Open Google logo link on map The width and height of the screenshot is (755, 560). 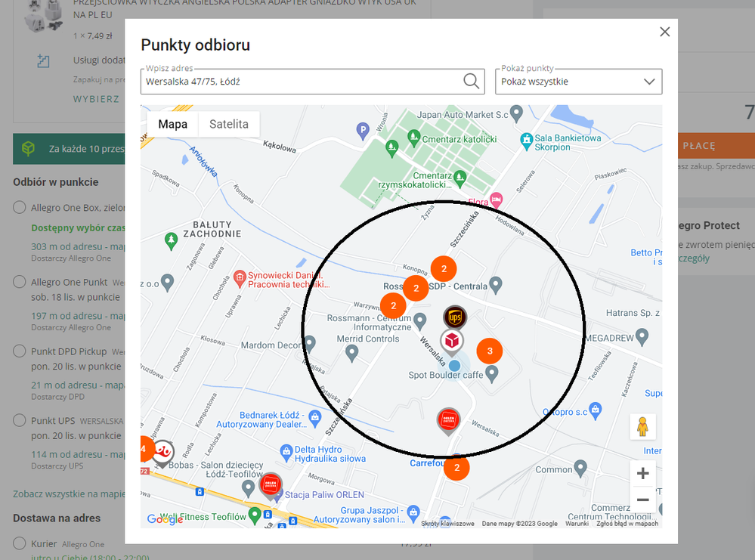point(165,519)
